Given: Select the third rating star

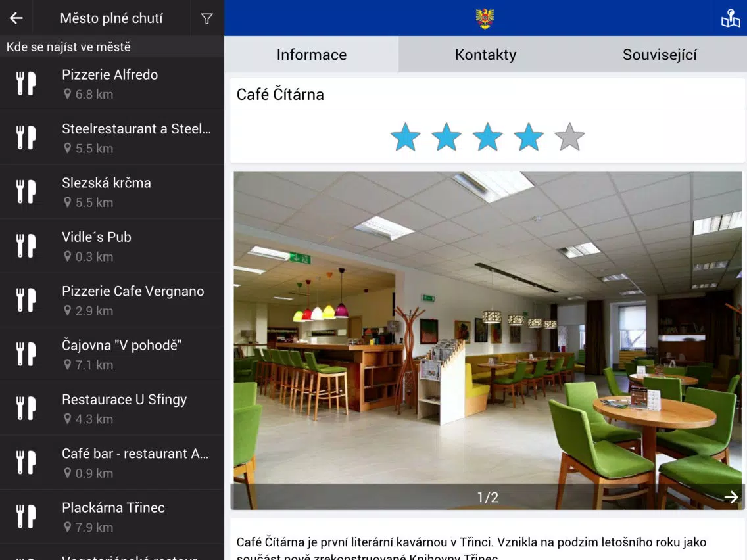Looking at the screenshot, I should pyautogui.click(x=487, y=137).
